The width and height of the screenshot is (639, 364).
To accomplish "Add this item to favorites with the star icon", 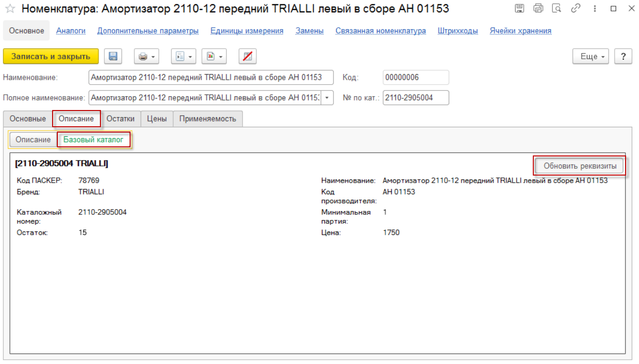I will pyautogui.click(x=10, y=8).
